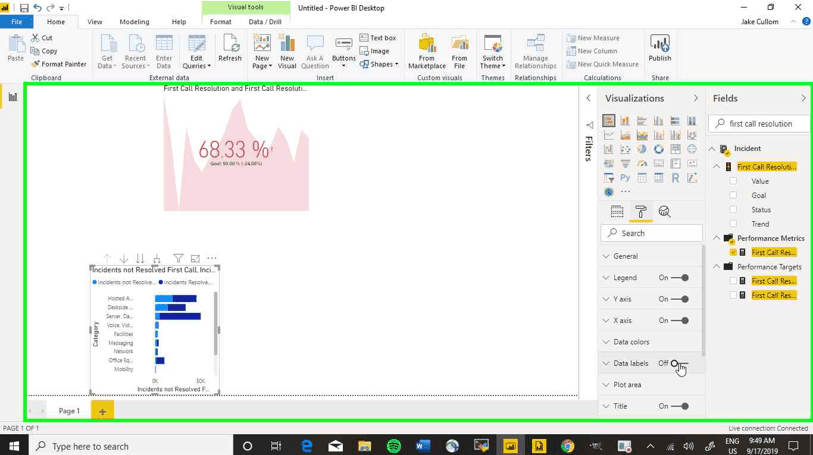Open the Analytics magnifier pane
The width and height of the screenshot is (813, 455).
[664, 211]
